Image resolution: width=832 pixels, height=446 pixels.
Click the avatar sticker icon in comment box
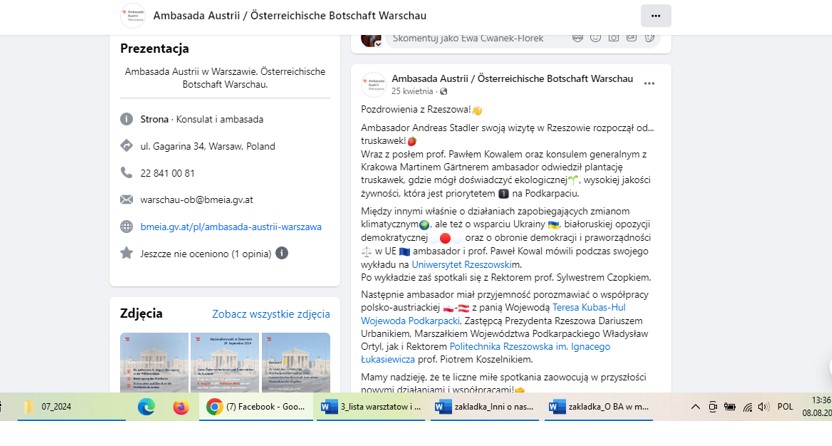[x=578, y=38]
